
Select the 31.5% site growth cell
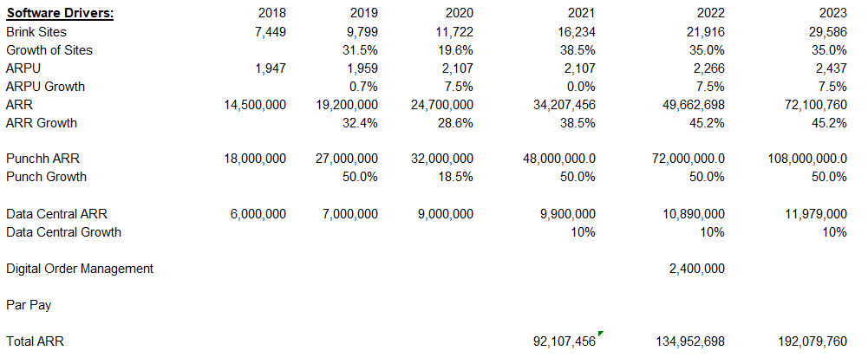tap(361, 49)
